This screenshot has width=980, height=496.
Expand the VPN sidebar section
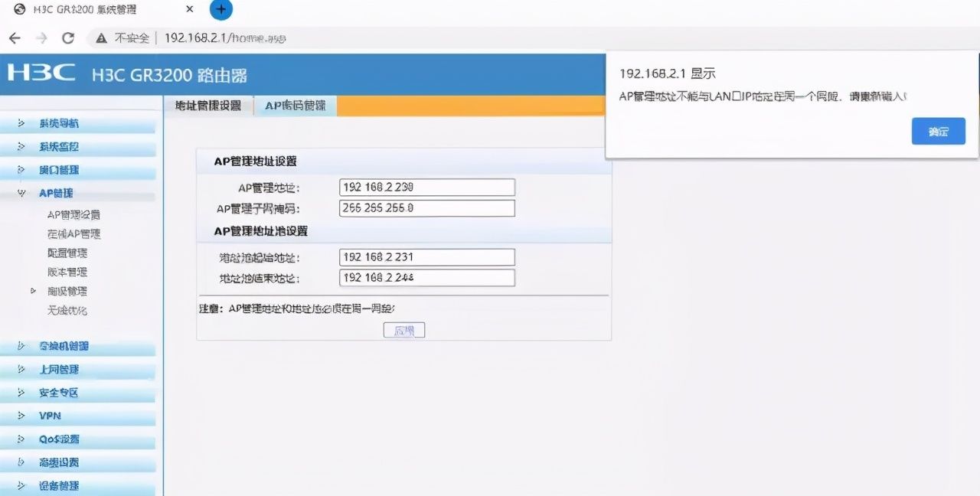pyautogui.click(x=50, y=416)
